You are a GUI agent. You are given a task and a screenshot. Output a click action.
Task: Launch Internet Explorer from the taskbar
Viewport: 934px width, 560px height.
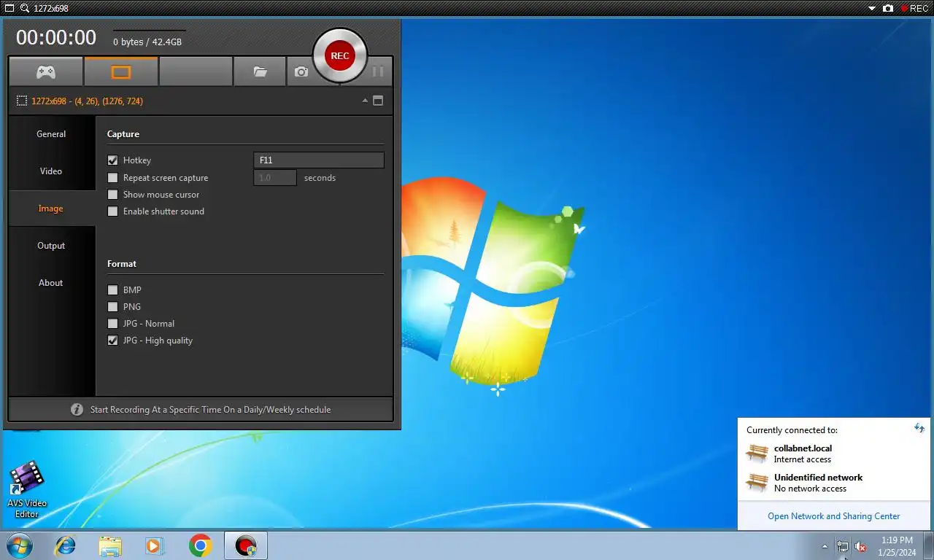tap(66, 545)
